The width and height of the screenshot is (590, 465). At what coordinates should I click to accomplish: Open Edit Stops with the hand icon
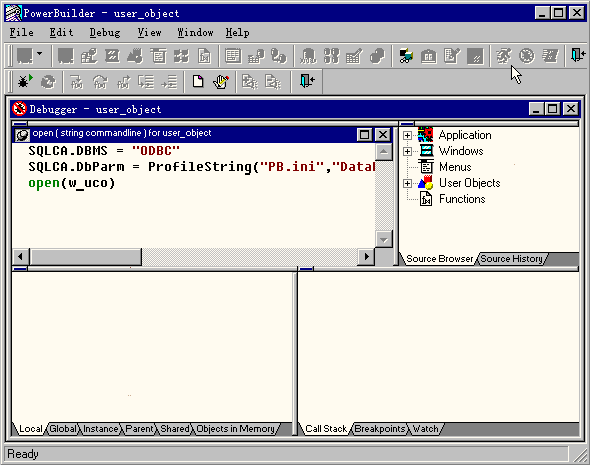[221, 82]
